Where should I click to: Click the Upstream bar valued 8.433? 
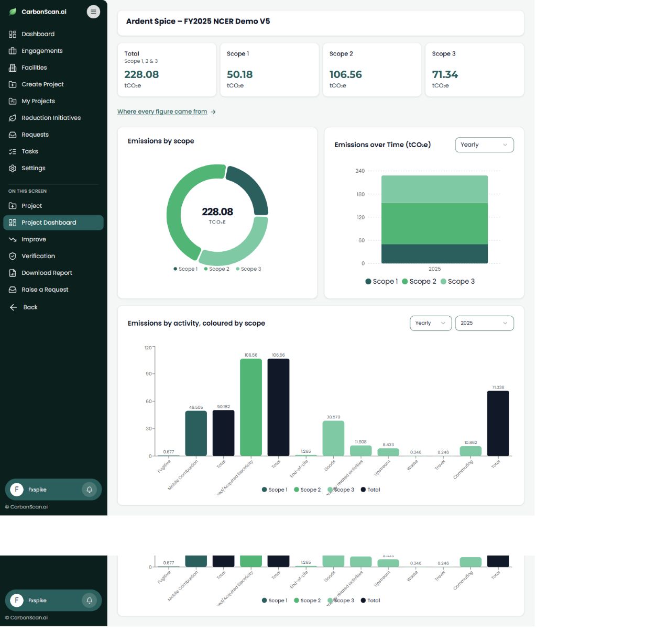pos(388,452)
